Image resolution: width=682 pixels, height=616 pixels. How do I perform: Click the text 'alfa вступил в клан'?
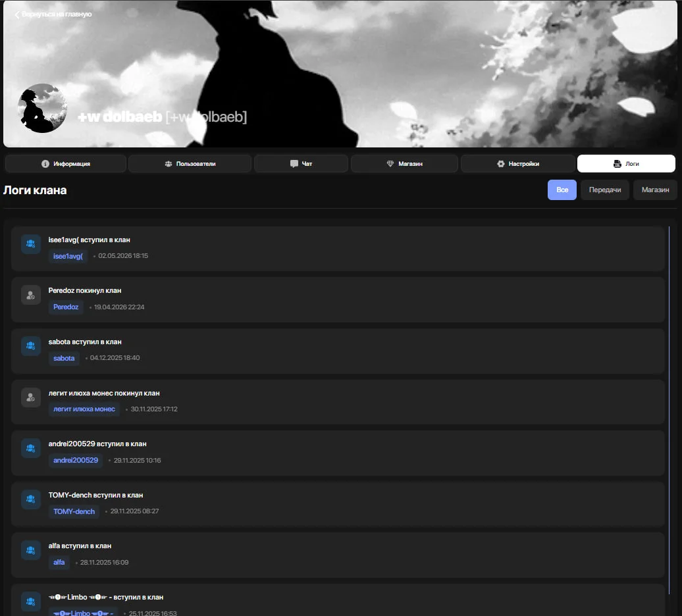coord(80,546)
